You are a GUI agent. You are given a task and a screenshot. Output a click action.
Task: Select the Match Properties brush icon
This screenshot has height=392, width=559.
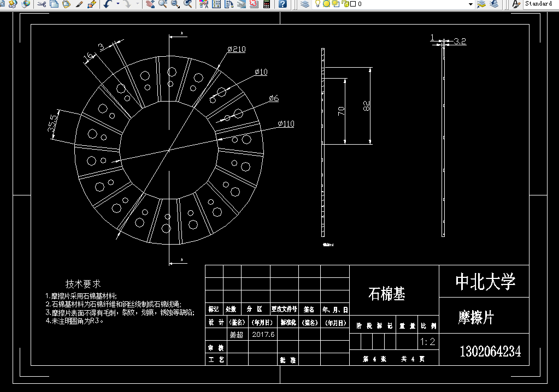pyautogui.click(x=79, y=4)
